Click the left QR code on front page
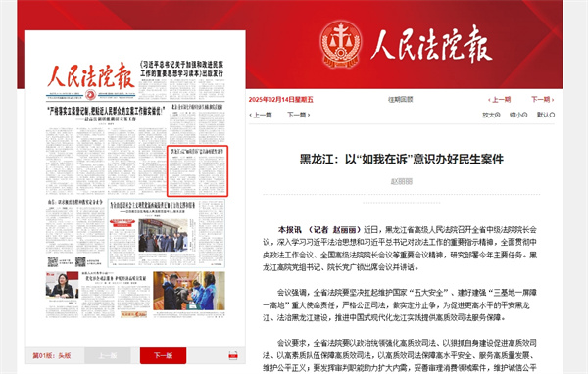The height and width of the screenshot is (374, 588). (53, 261)
